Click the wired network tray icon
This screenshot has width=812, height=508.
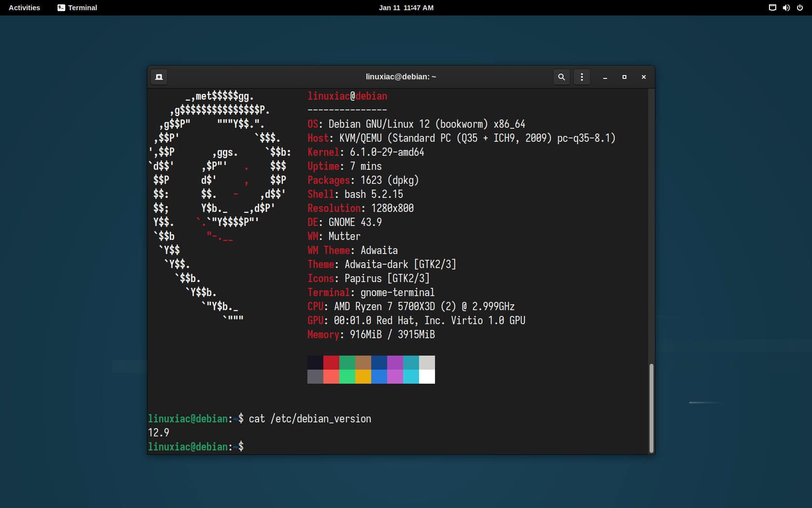click(772, 7)
